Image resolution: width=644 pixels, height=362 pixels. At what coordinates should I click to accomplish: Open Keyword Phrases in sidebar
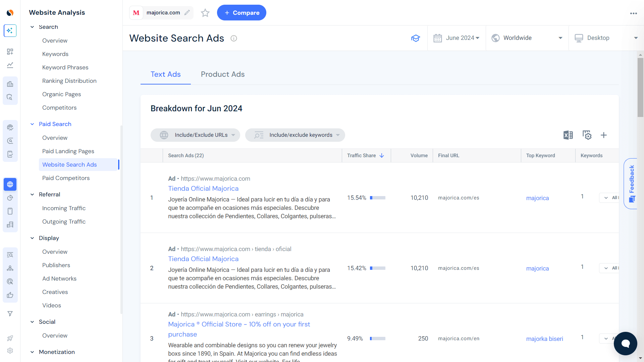[x=65, y=67]
